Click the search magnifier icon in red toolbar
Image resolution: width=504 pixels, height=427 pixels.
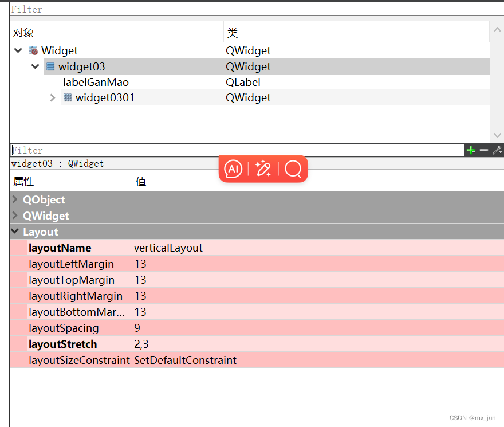pyautogui.click(x=293, y=169)
